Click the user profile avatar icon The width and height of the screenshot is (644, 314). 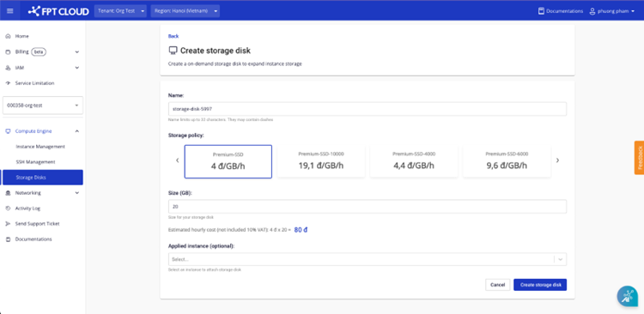coord(592,11)
